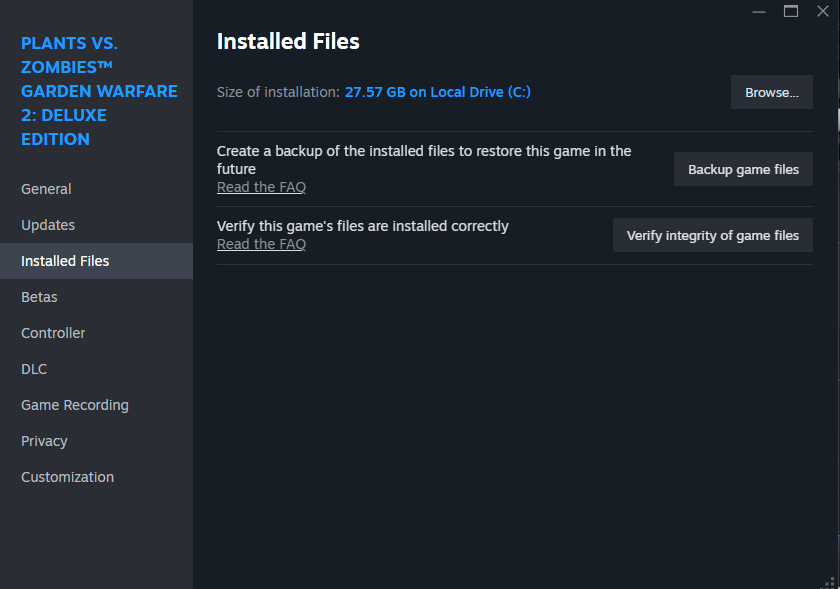Click the resize grip in window corner
This screenshot has height=589, width=840.
831,581
